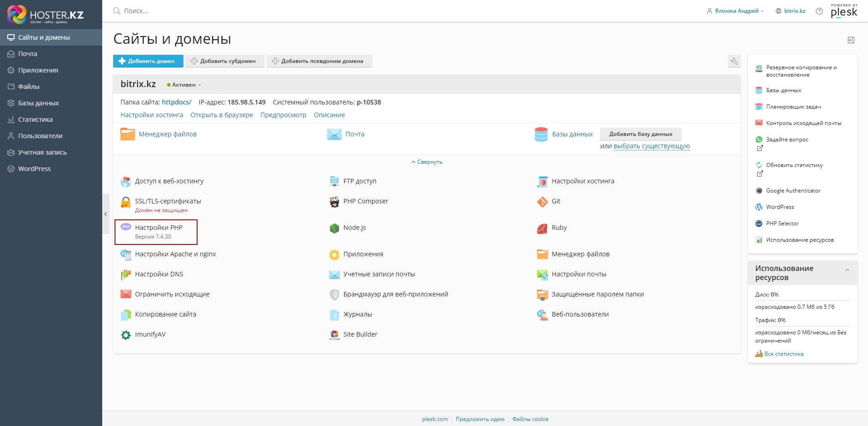Open the httpdocs/ folder link

177,102
